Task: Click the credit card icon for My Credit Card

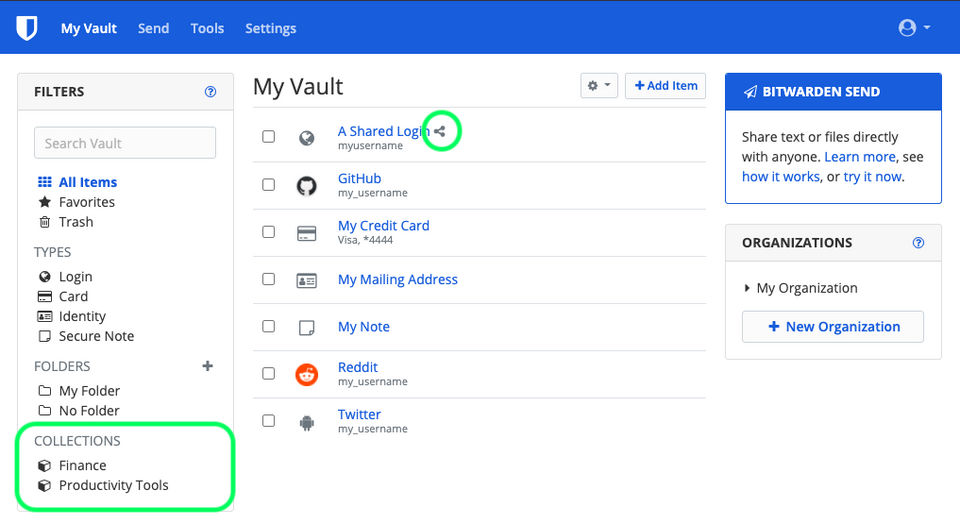Action: click(307, 233)
